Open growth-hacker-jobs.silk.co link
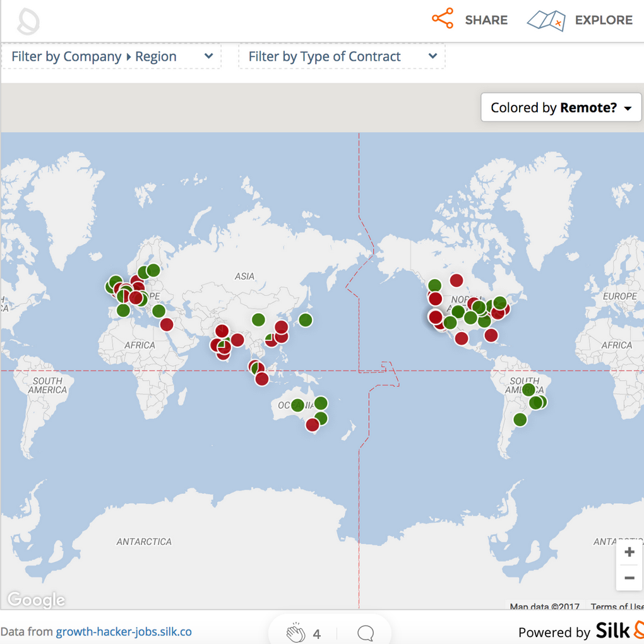Viewport: 644px width, 644px height. 124,632
